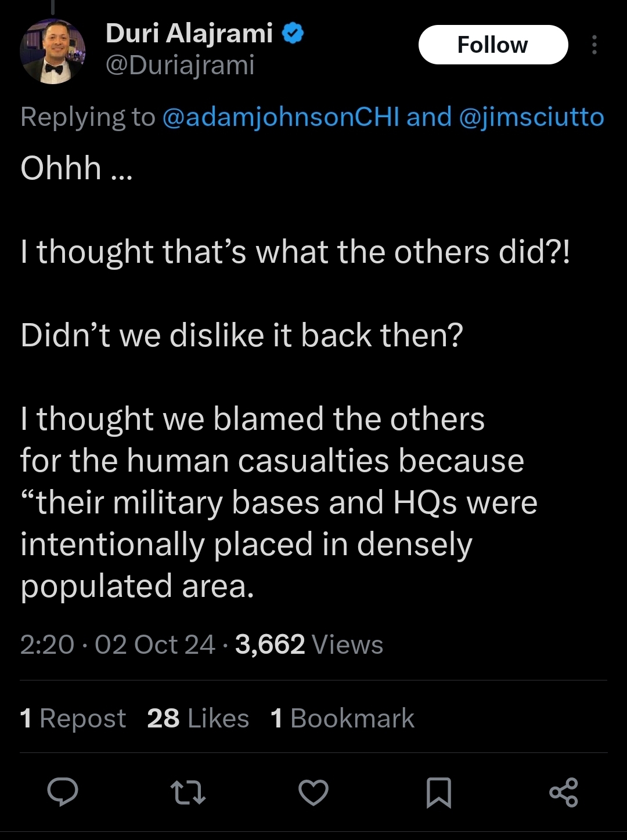Open the @jimsciutto mention link
Image resolution: width=627 pixels, height=840 pixels.
click(x=531, y=117)
